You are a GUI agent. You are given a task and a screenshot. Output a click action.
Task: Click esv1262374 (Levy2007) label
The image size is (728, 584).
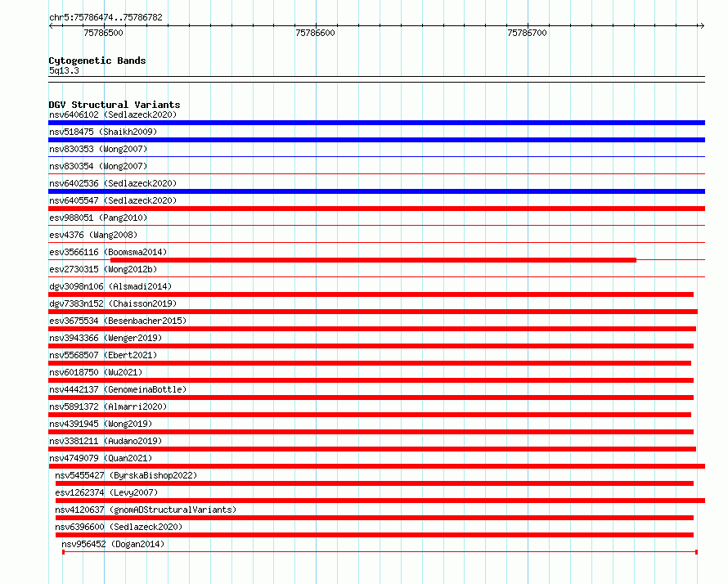pyautogui.click(x=106, y=492)
